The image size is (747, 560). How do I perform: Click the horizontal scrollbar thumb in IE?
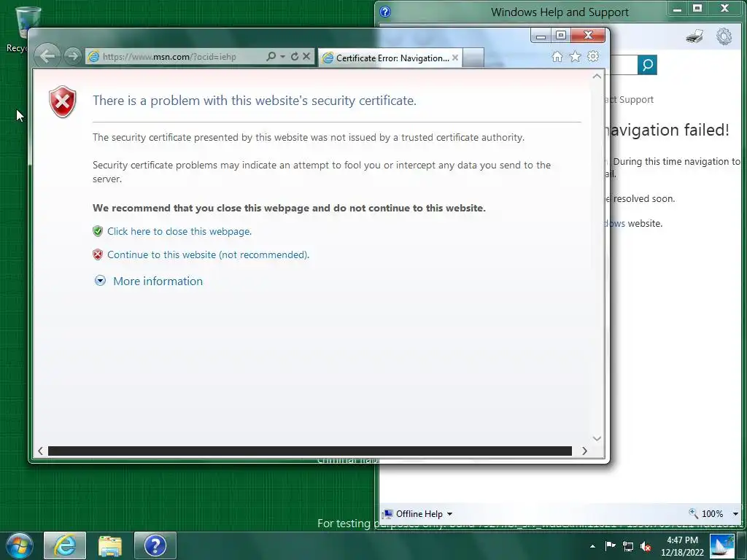(309, 451)
